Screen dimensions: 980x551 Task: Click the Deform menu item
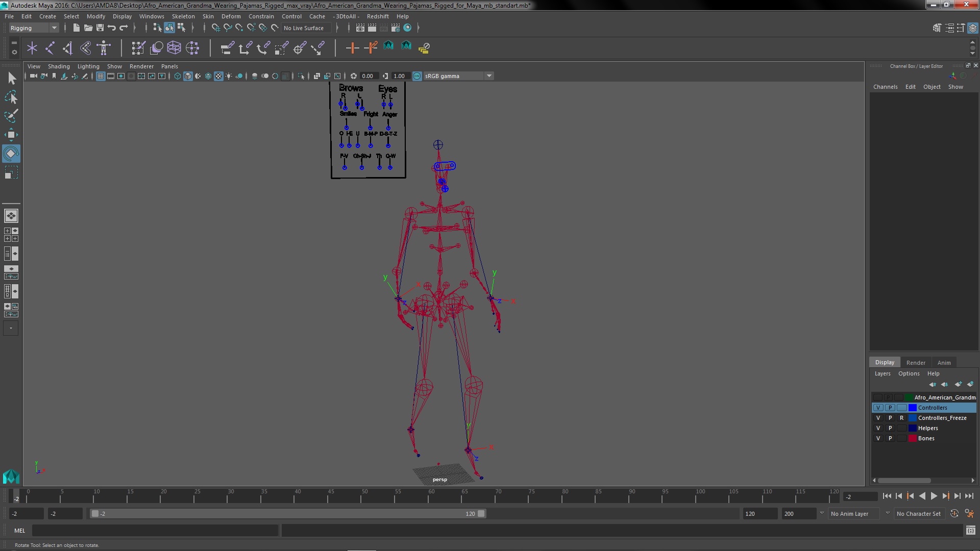tap(231, 16)
